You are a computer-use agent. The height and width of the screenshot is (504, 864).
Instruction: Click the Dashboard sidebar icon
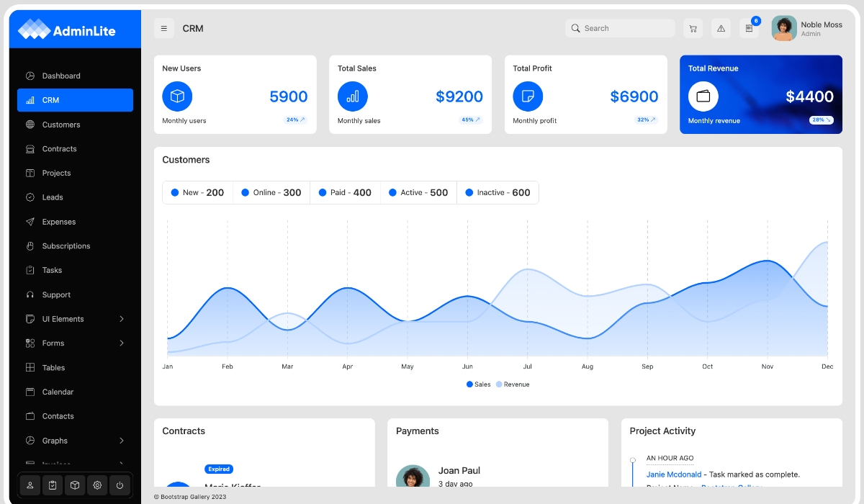[30, 76]
